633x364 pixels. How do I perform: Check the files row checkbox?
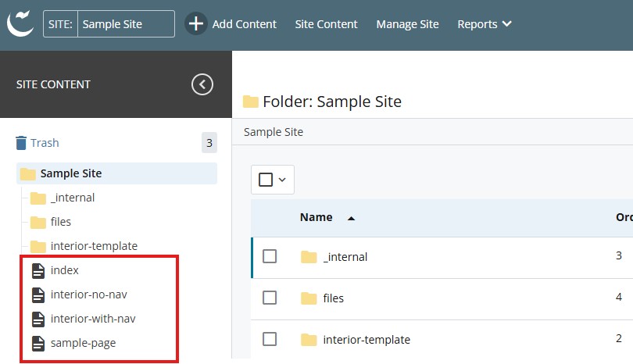(x=270, y=298)
